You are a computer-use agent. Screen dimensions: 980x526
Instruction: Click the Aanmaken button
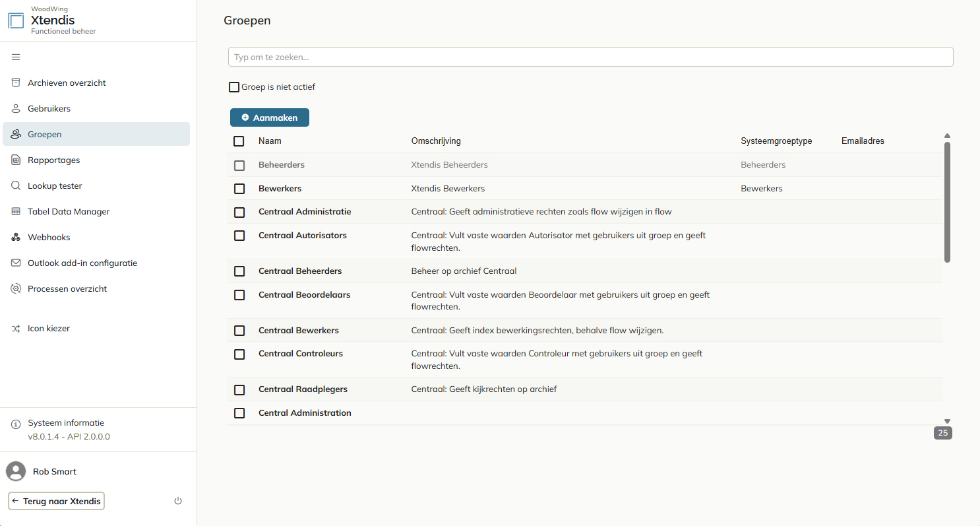270,117
